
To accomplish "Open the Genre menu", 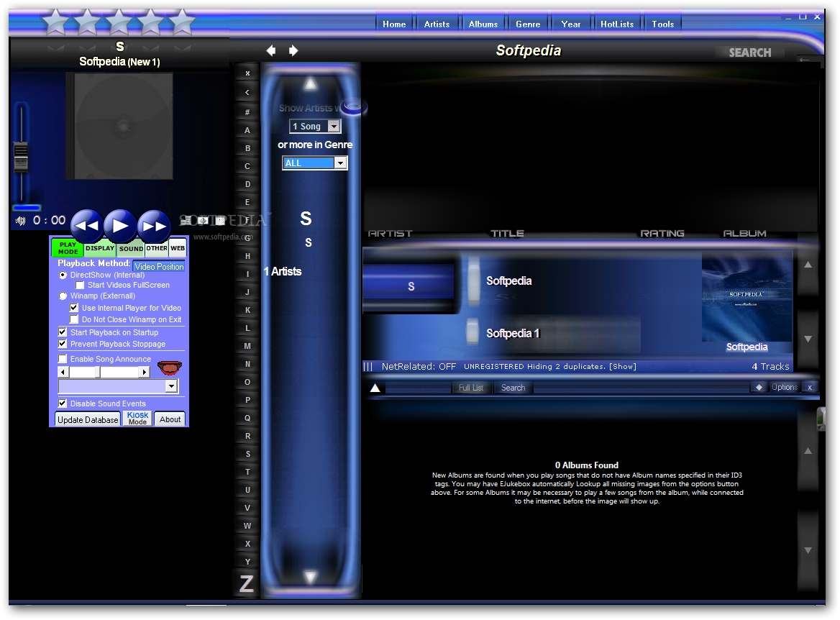I will pyautogui.click(x=528, y=24).
